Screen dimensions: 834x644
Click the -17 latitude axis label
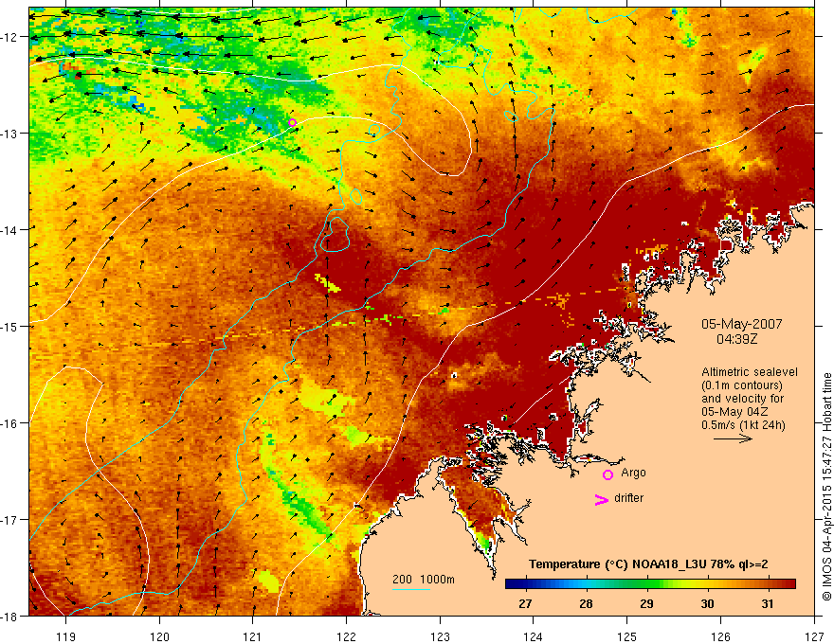[10, 519]
